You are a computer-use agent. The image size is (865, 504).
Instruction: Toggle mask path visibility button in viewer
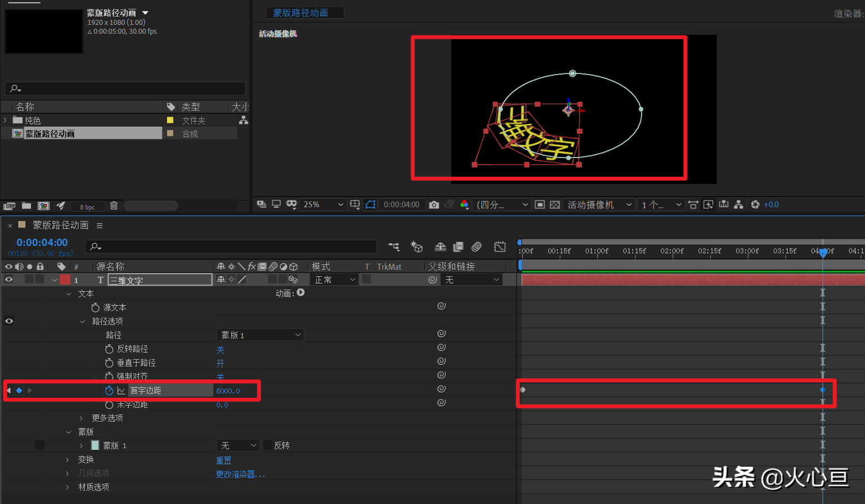pyautogui.click(x=371, y=204)
